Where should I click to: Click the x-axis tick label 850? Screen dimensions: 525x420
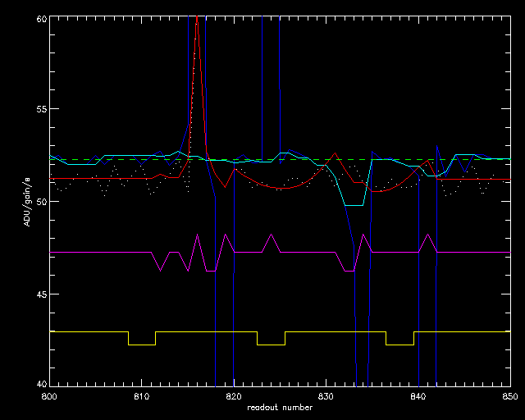click(510, 397)
